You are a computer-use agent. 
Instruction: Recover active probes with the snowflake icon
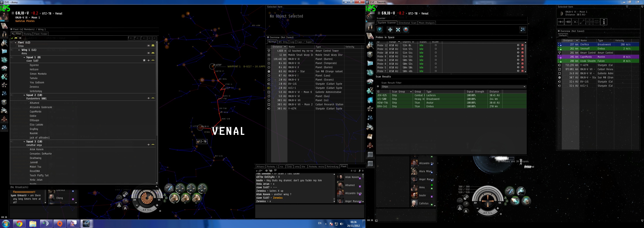390,30
